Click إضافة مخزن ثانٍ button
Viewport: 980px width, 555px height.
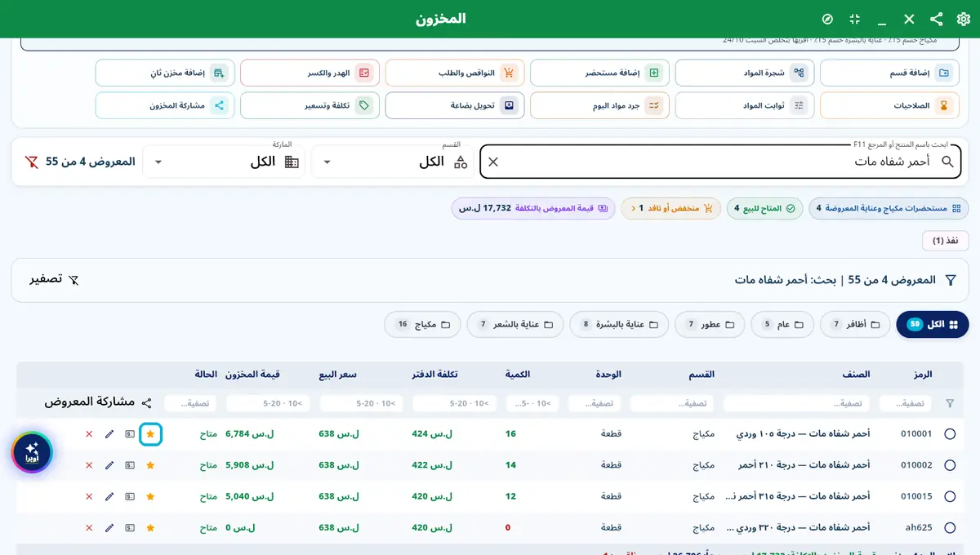[165, 73]
